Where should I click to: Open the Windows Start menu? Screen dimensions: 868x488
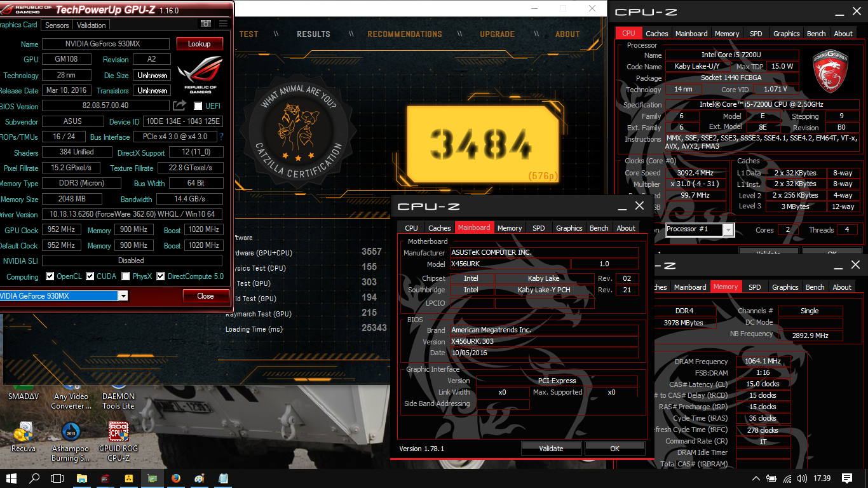(x=11, y=478)
